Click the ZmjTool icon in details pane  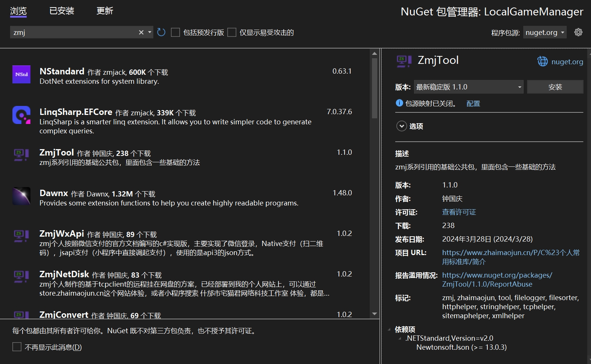pyautogui.click(x=404, y=61)
